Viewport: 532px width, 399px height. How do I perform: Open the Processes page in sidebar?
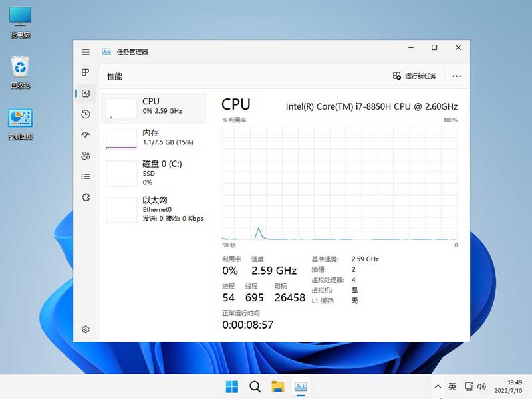[86, 72]
